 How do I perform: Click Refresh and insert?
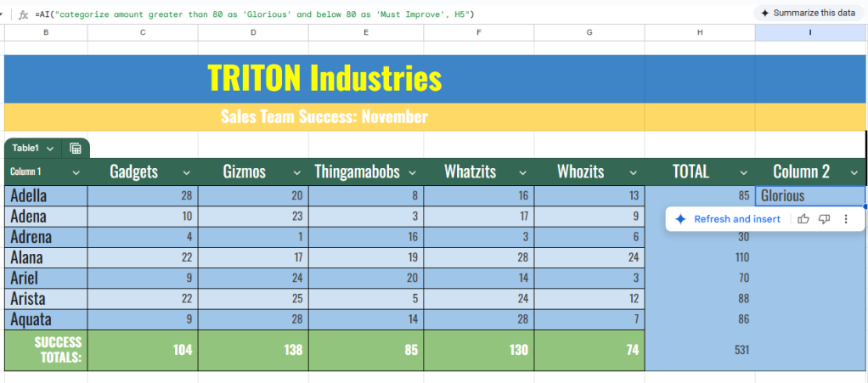coord(728,219)
